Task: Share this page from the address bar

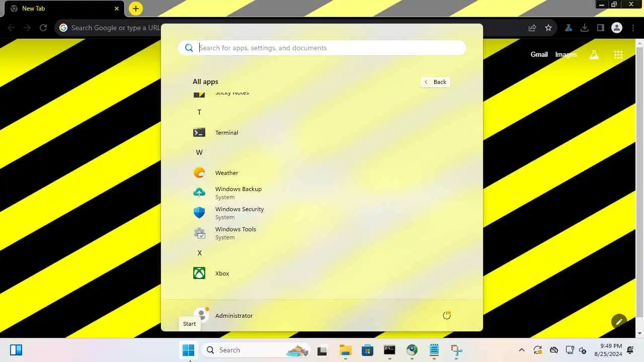Action: (x=532, y=28)
